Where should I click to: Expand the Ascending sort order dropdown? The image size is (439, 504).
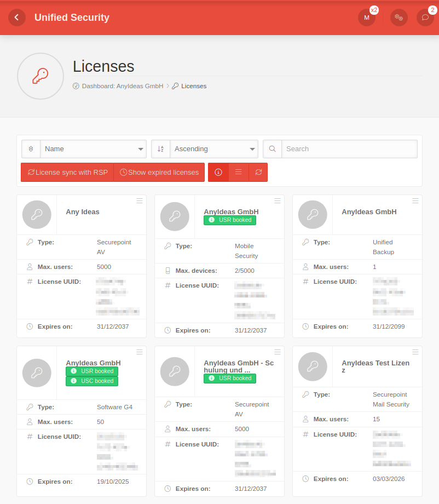coord(213,149)
